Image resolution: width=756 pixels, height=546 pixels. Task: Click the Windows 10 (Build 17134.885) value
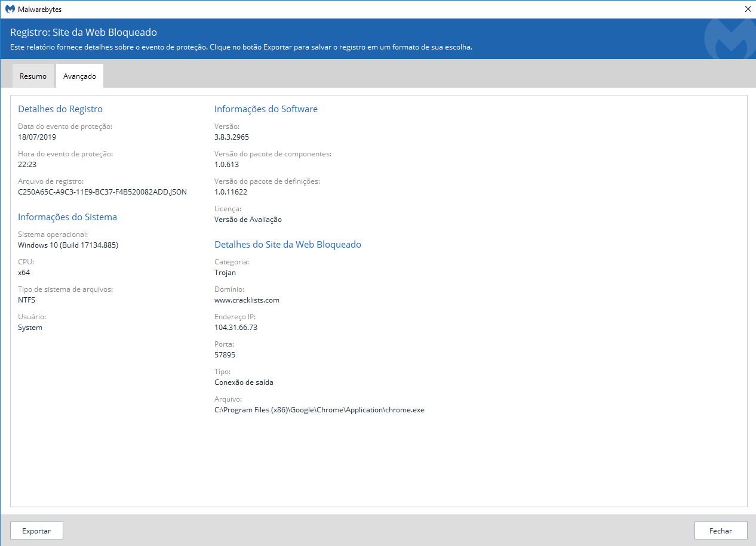point(68,245)
